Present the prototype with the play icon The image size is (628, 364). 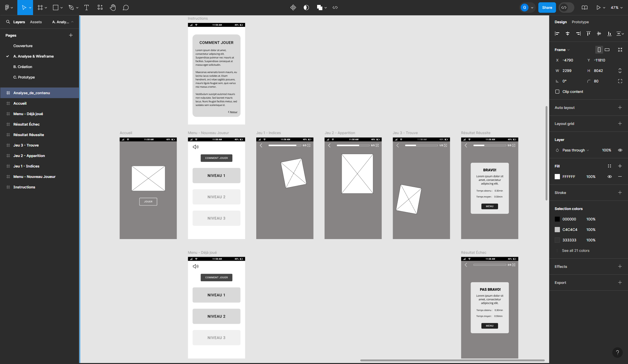pos(598,7)
